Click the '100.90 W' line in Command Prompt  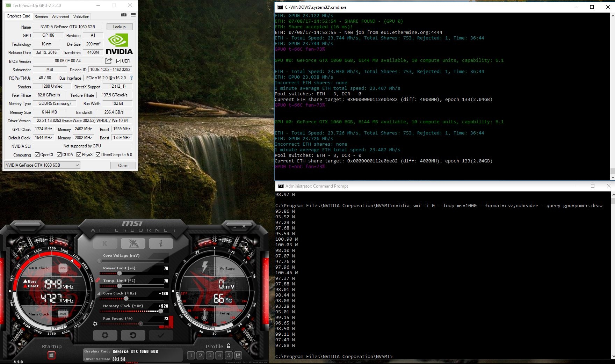tap(286, 239)
